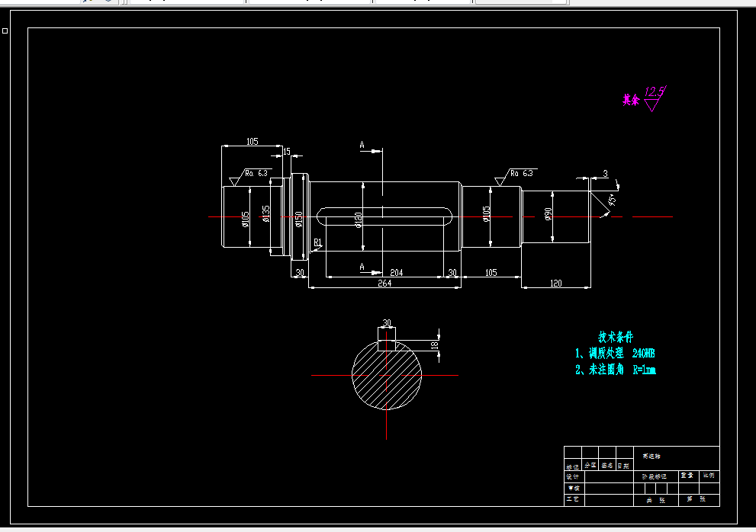Click the ø105 diameter on the left end
The image size is (756, 532).
tap(246, 220)
